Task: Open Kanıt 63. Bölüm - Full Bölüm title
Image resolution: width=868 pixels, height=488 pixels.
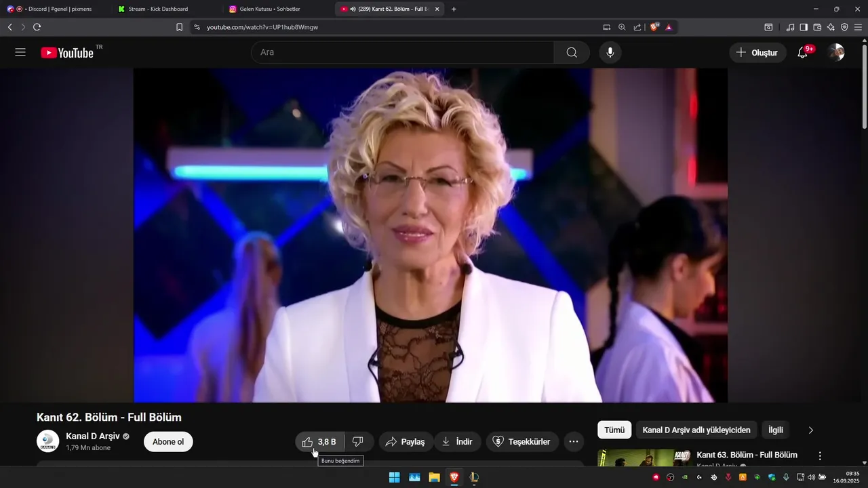Action: click(x=747, y=455)
